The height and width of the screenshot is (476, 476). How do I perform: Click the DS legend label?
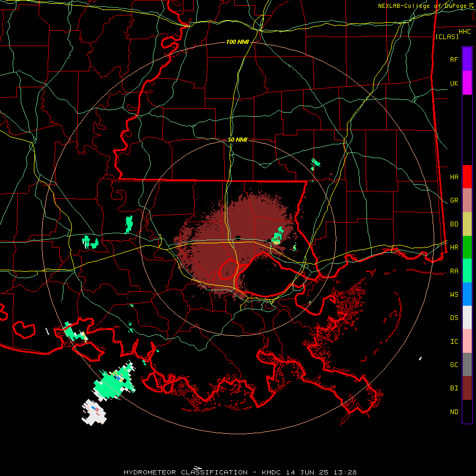tap(454, 318)
